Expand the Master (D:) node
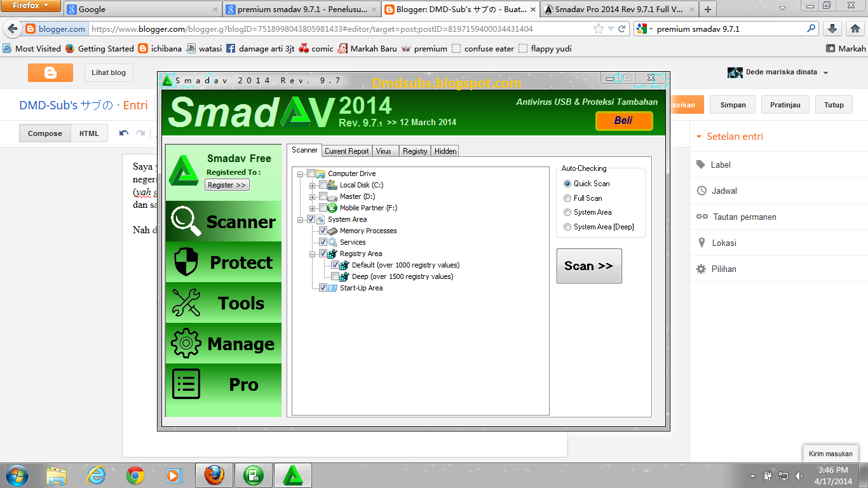 (x=313, y=196)
